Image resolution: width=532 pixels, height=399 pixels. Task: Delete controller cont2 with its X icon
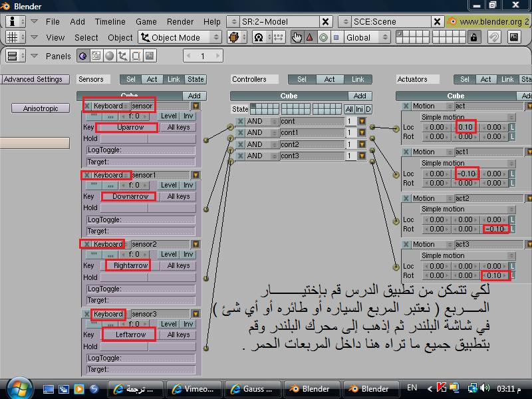click(x=240, y=144)
